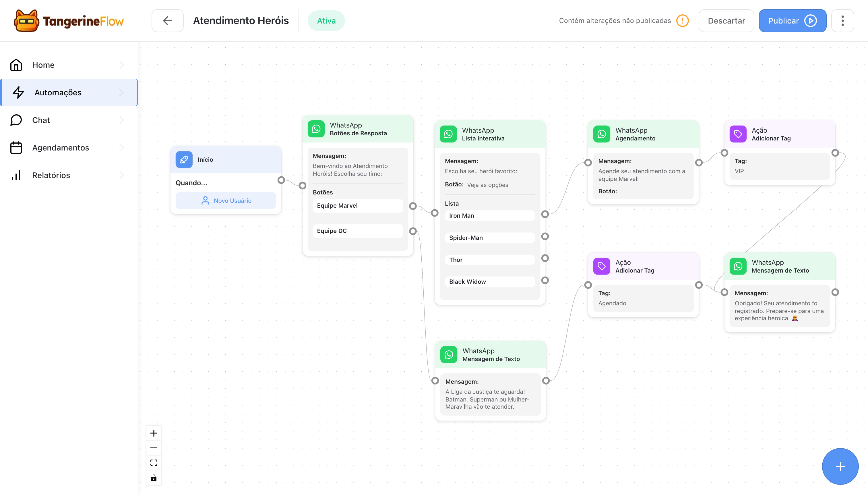Select the Equipe Marvel button option
Screen dimensions: 868x494
(x=358, y=206)
